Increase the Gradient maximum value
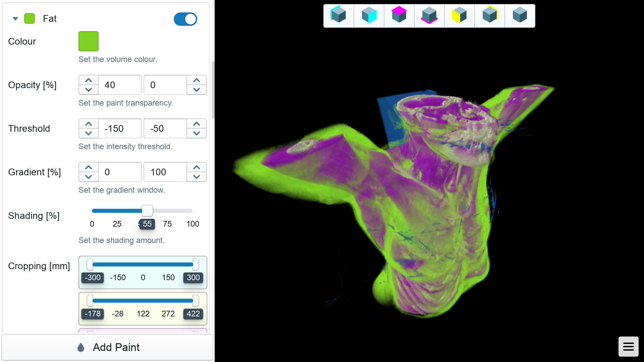644x362 pixels. pos(197,167)
